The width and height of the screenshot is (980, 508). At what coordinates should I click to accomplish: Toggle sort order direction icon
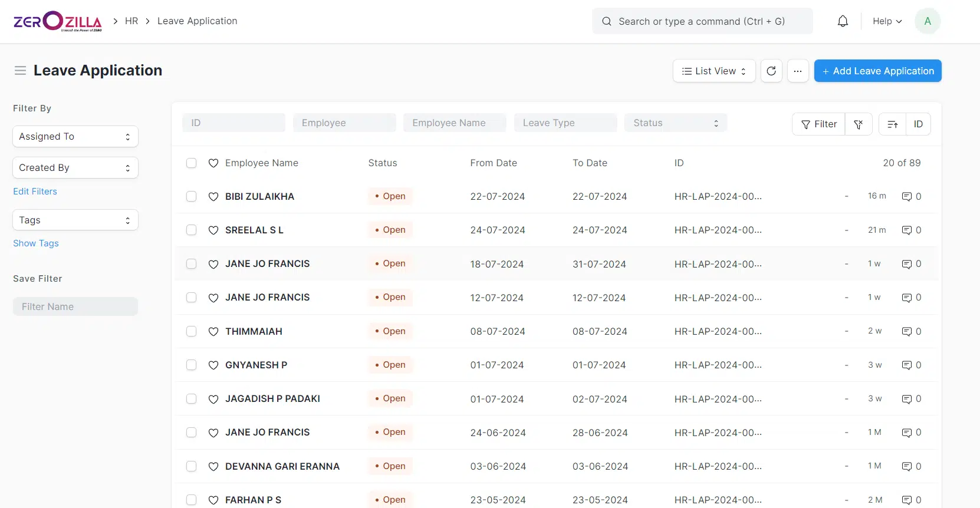[892, 124]
